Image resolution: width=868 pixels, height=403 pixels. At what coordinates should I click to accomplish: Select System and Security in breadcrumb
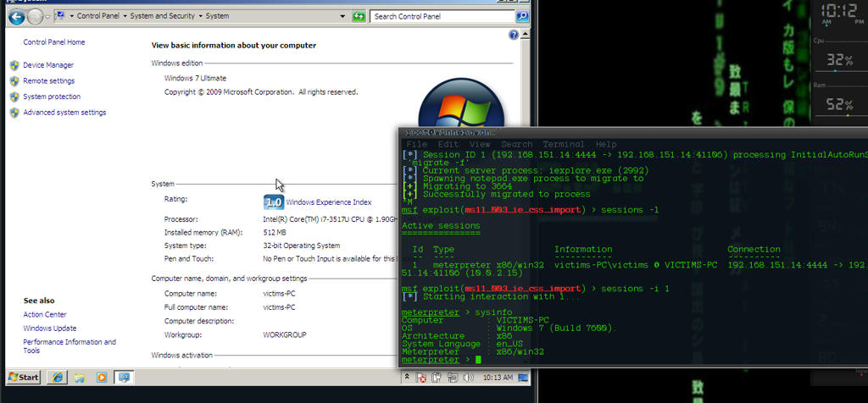click(x=162, y=16)
